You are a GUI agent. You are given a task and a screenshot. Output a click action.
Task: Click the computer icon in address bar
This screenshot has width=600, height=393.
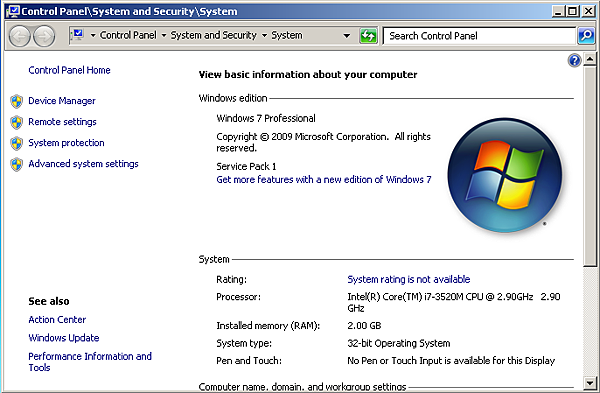78,35
